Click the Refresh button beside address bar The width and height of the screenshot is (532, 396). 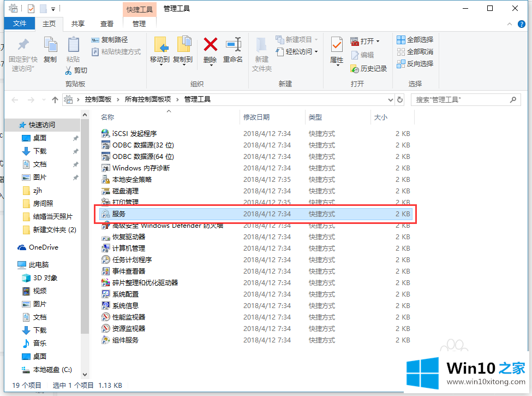coord(401,100)
